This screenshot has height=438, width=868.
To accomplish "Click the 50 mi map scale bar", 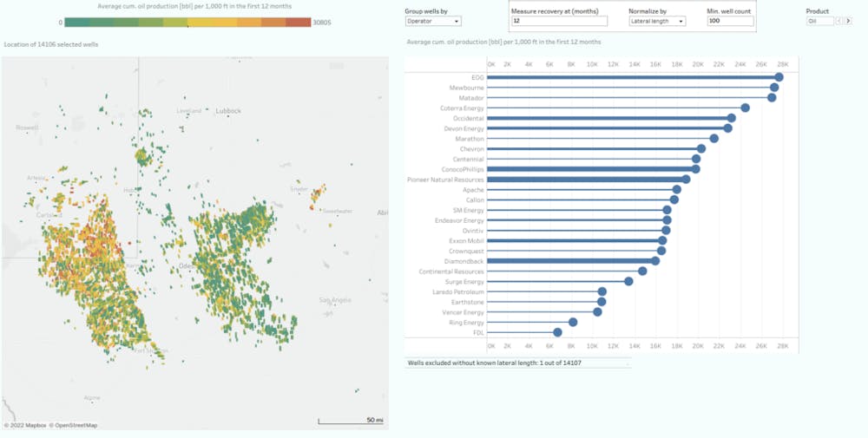I will 351,422.
